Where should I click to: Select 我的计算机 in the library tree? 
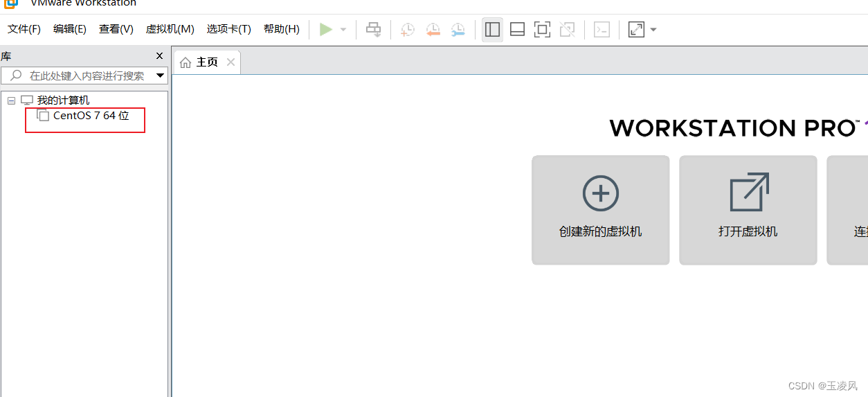point(63,100)
